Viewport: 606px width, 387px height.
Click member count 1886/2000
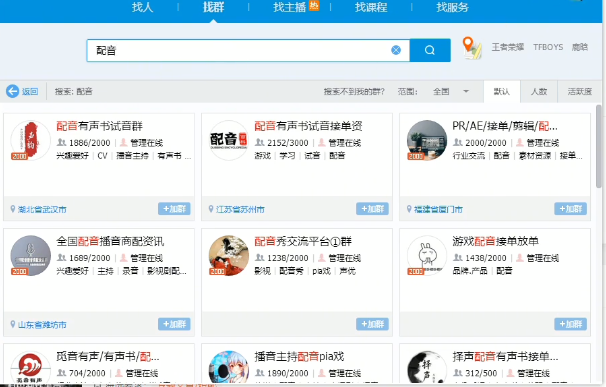click(x=89, y=143)
